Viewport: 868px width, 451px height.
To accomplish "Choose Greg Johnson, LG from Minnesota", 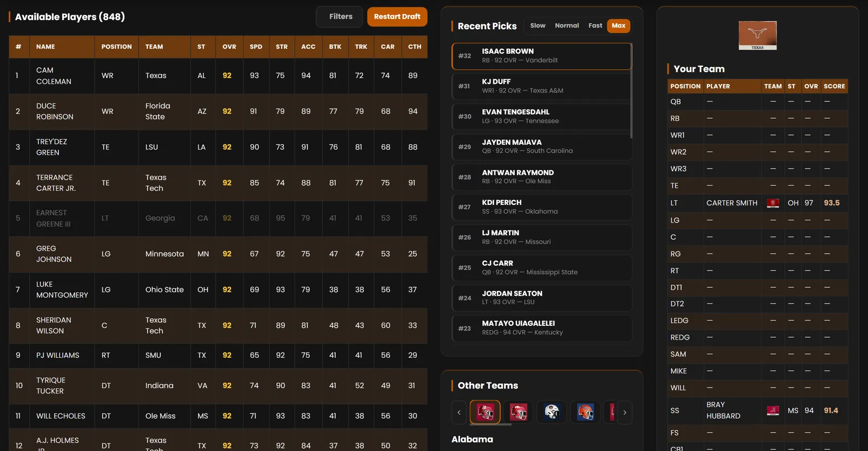I will tap(218, 254).
